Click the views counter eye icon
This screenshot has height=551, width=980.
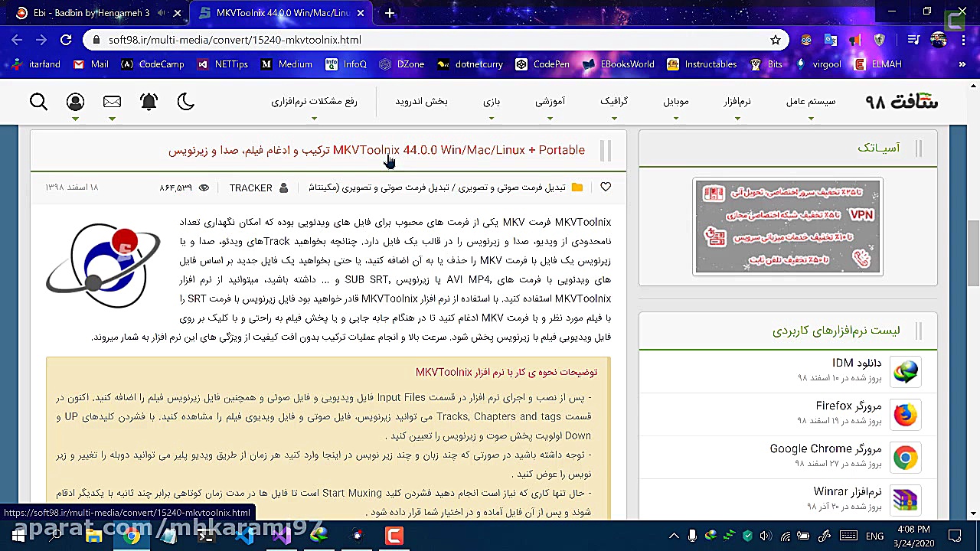point(203,187)
